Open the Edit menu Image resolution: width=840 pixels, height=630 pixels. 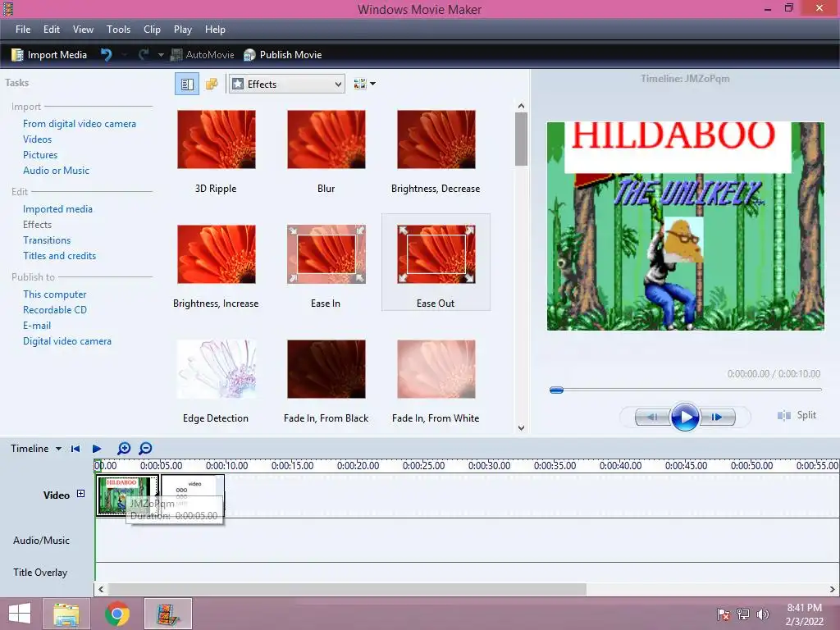click(52, 30)
